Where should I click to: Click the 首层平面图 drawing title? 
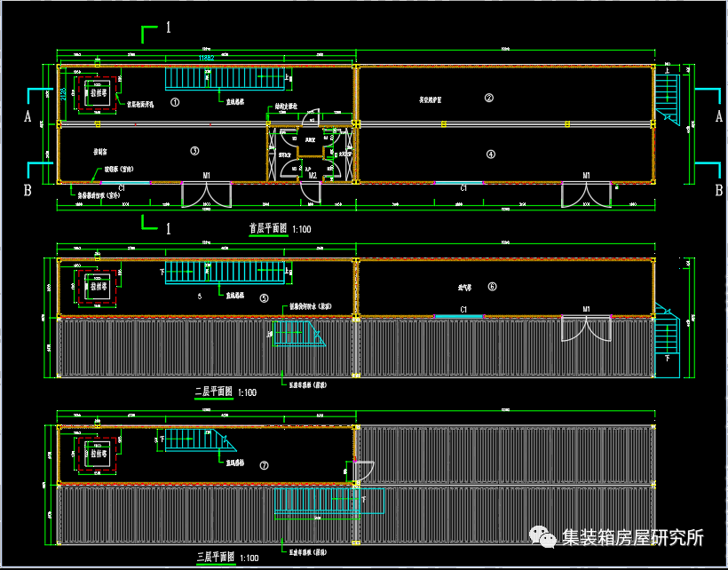(x=268, y=228)
